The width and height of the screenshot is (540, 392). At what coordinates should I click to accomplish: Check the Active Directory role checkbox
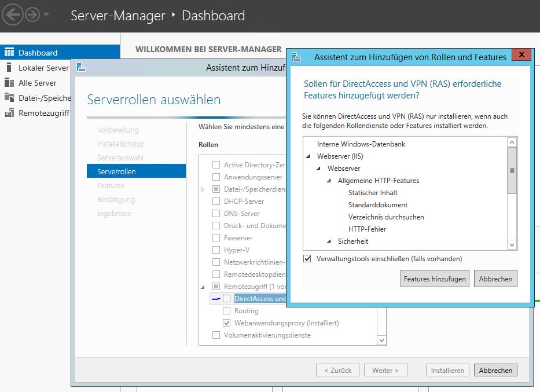tap(216, 164)
